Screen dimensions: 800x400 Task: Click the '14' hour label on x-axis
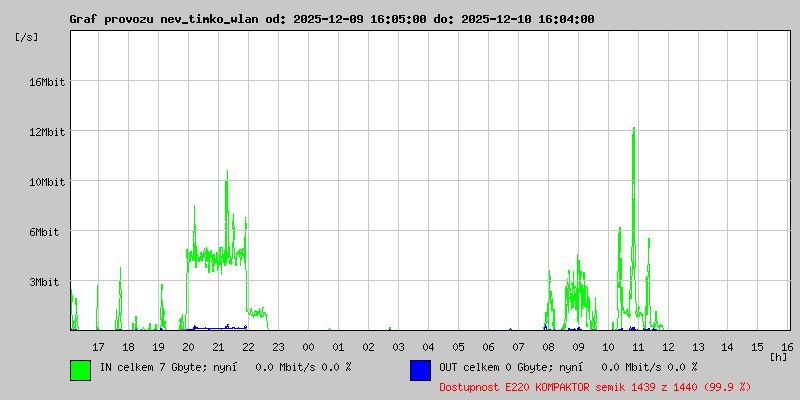tap(728, 347)
